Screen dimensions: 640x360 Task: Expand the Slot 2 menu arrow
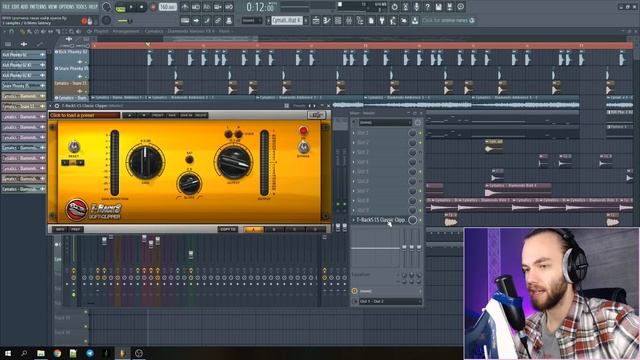(354, 142)
